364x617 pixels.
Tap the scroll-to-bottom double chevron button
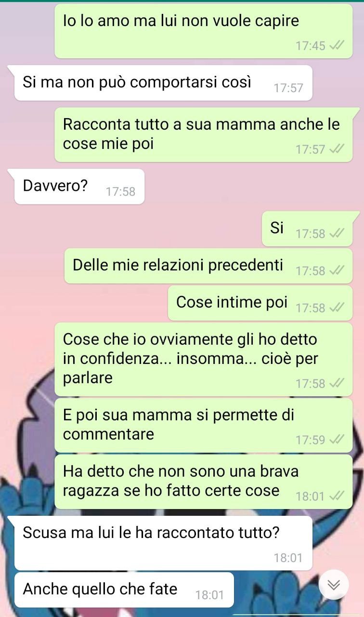coord(334,584)
